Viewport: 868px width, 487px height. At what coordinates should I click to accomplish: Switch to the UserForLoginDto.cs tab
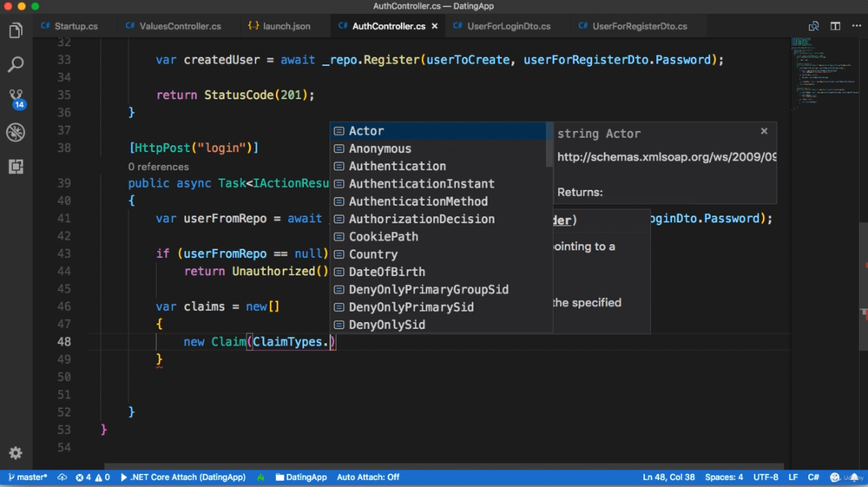[x=508, y=26]
